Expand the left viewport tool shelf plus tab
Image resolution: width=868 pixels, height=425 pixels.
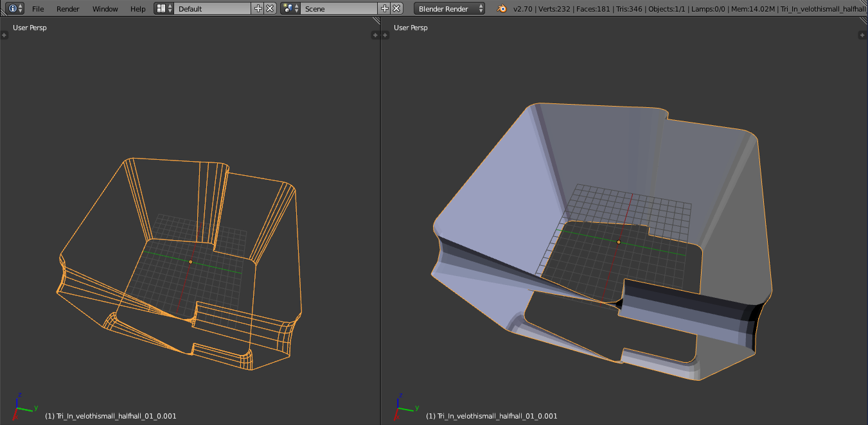(4, 35)
